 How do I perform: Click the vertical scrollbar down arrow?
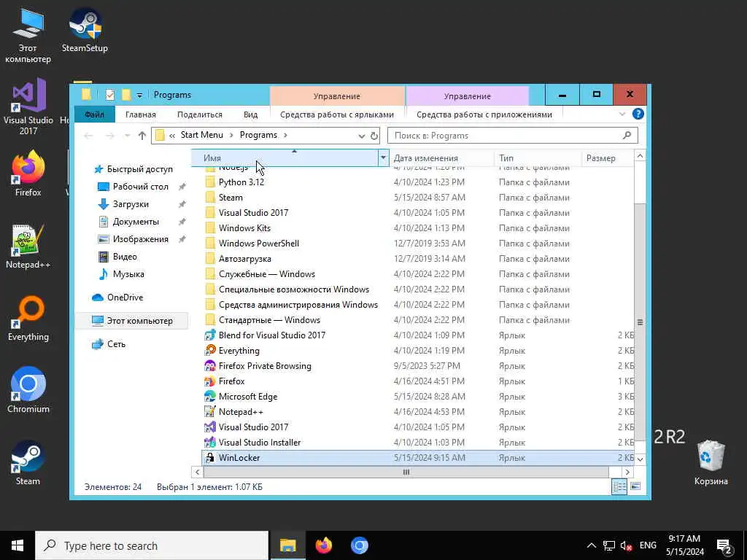tap(640, 459)
